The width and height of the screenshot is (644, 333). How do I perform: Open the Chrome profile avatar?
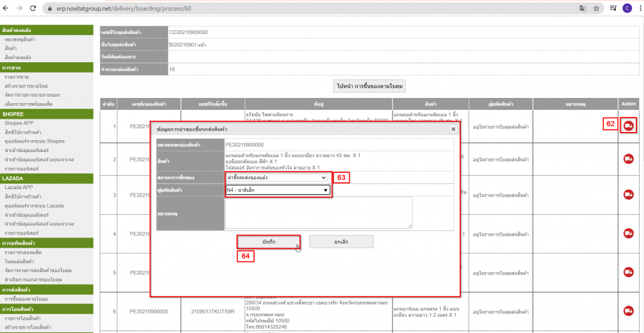pos(627,9)
